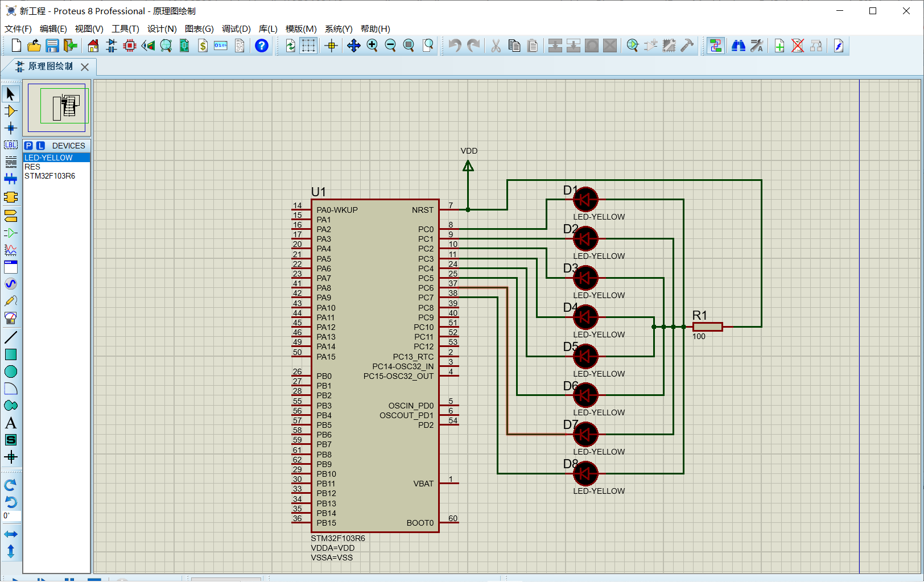This screenshot has width=924, height=582.
Task: Click the R1 resistor component
Action: pyautogui.click(x=708, y=327)
